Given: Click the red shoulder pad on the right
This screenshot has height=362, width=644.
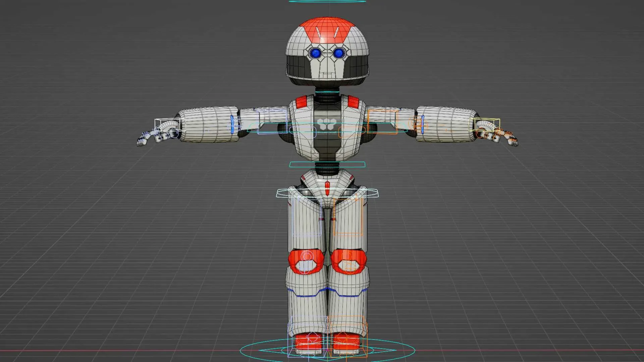Looking at the screenshot, I should point(354,102).
